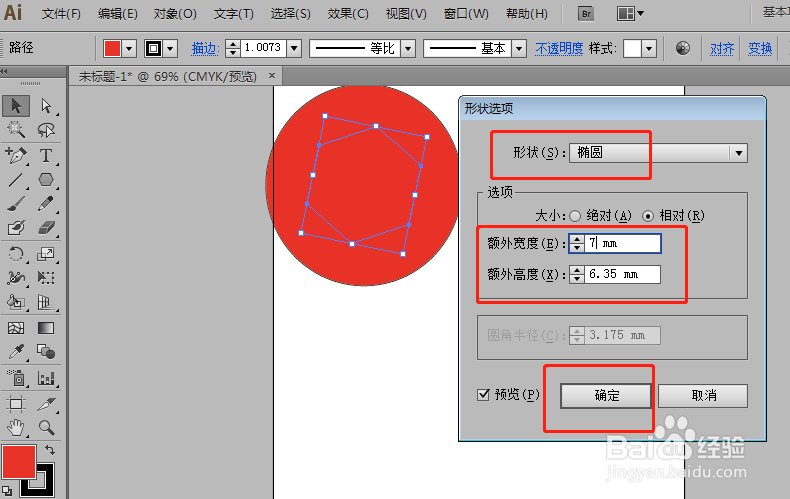This screenshot has height=499, width=790.
Task: Select the 相对(R) radio button
Action: pyautogui.click(x=648, y=216)
